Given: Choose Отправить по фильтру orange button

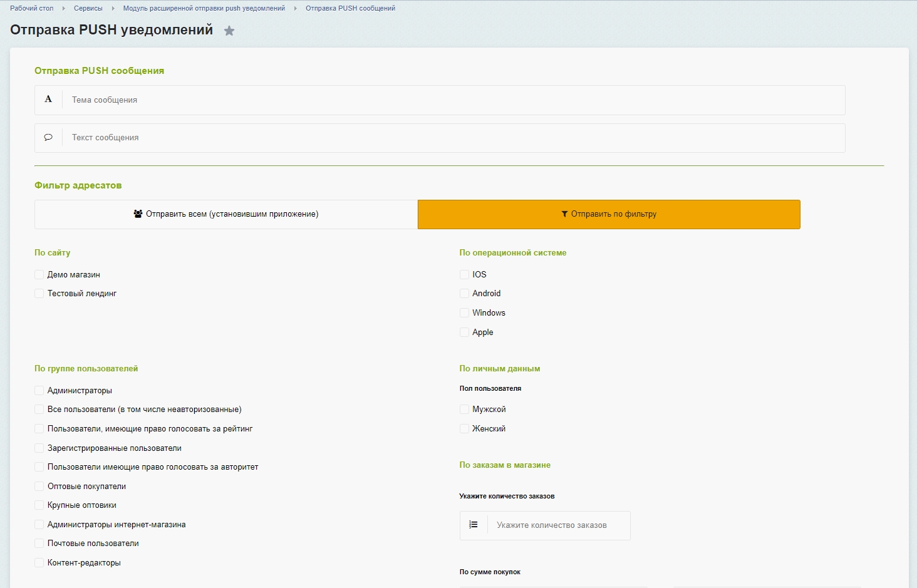Looking at the screenshot, I should point(609,214).
